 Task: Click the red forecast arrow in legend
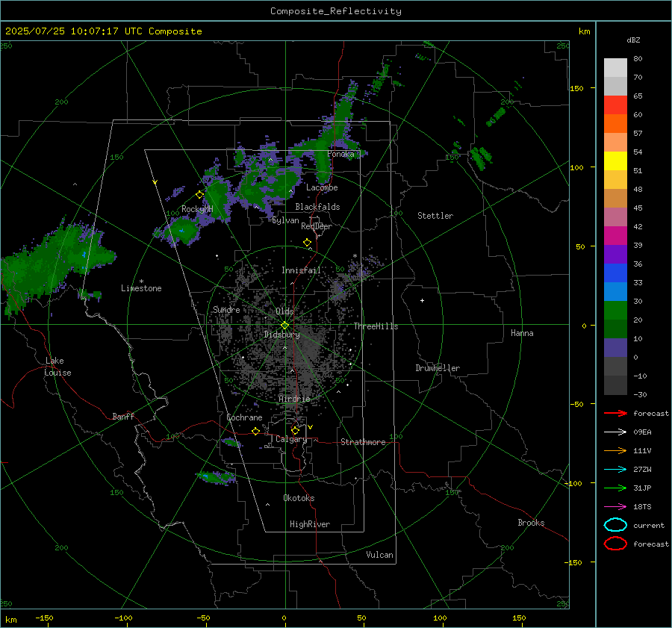[x=615, y=413]
